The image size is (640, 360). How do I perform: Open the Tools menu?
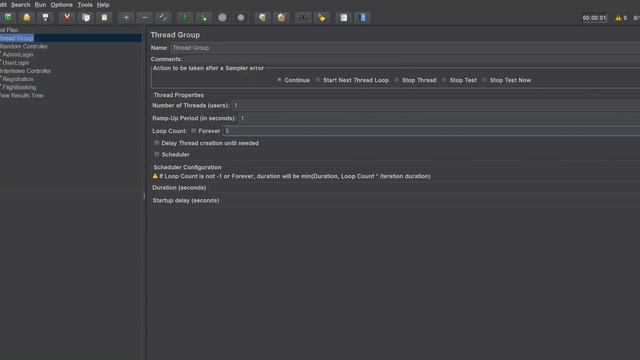point(85,5)
